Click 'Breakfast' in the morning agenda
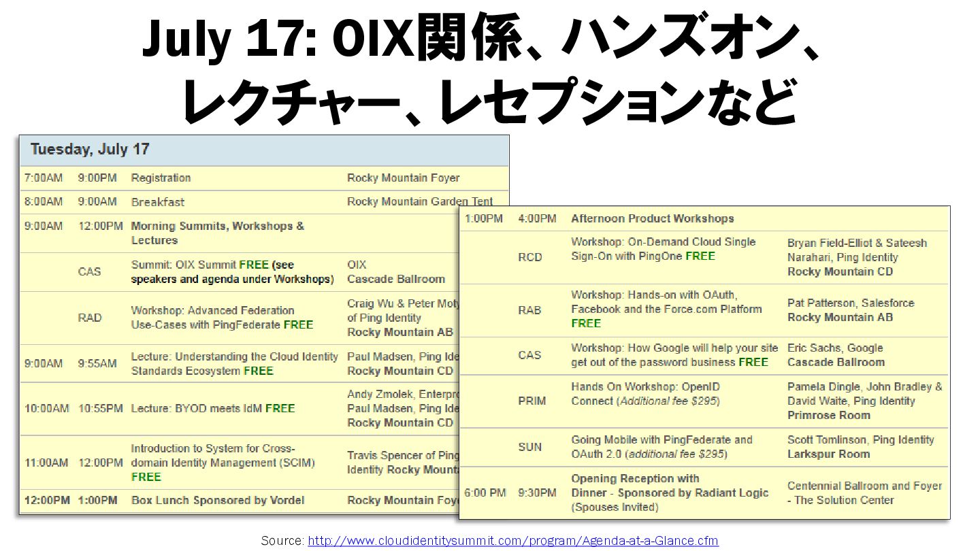980x551 pixels. (x=157, y=202)
